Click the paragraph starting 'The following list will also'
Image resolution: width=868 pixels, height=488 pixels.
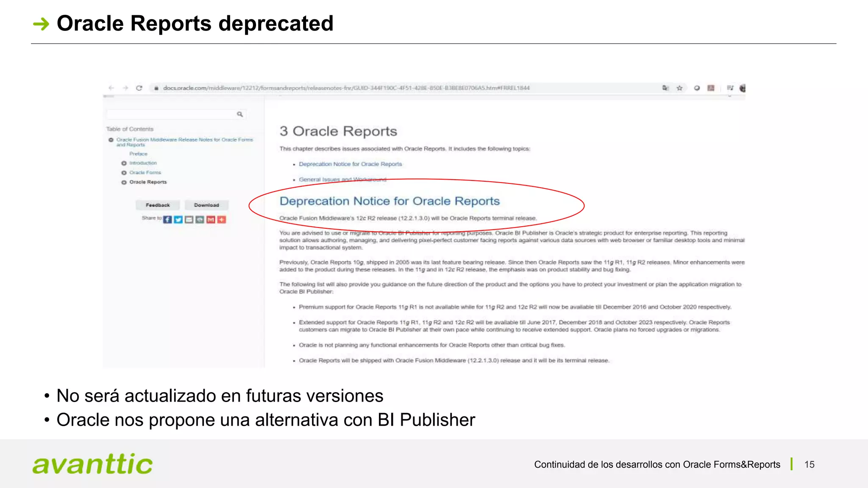pos(510,288)
